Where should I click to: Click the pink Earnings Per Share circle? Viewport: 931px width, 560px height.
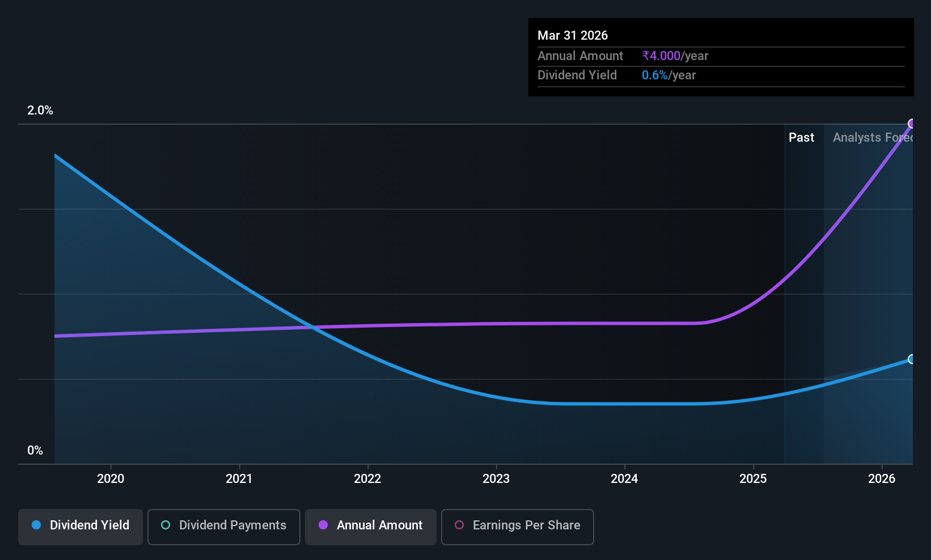point(459,525)
